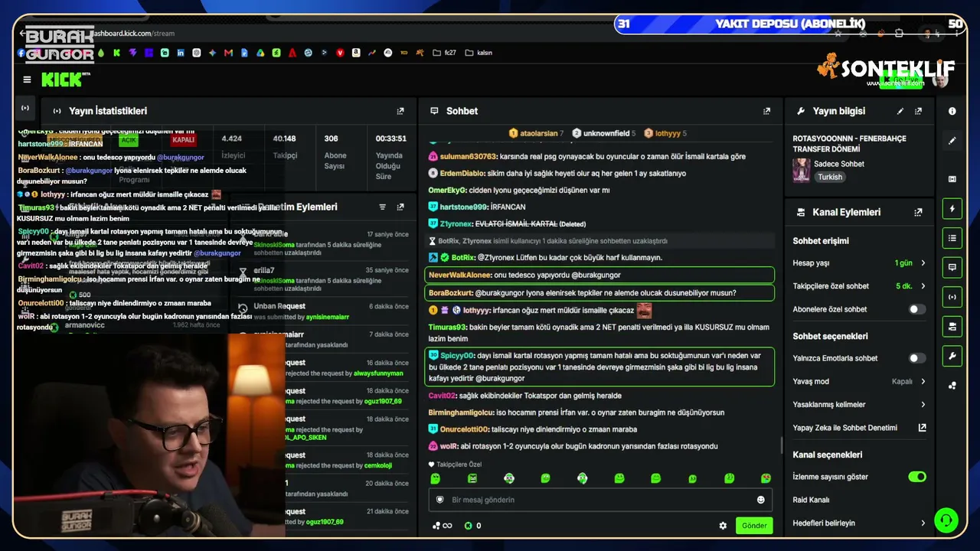Toggle list icon in right sidebar
The image size is (980, 551).
click(952, 238)
